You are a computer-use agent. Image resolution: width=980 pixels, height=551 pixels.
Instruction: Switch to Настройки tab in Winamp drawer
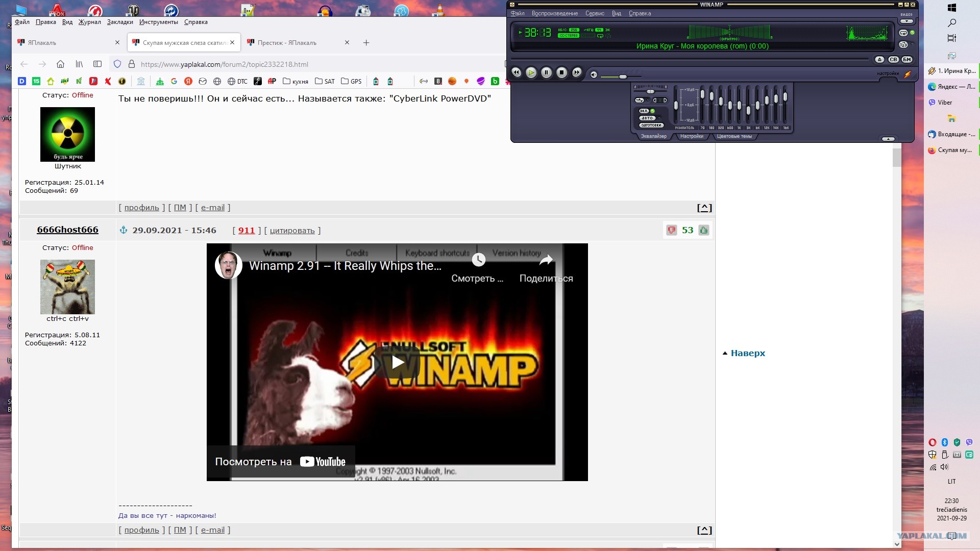692,137
